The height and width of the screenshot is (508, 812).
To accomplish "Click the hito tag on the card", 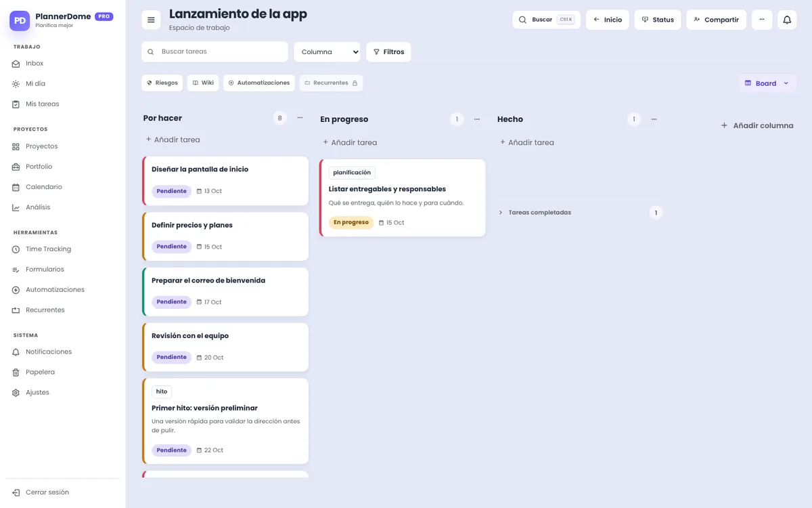I will click(x=162, y=391).
